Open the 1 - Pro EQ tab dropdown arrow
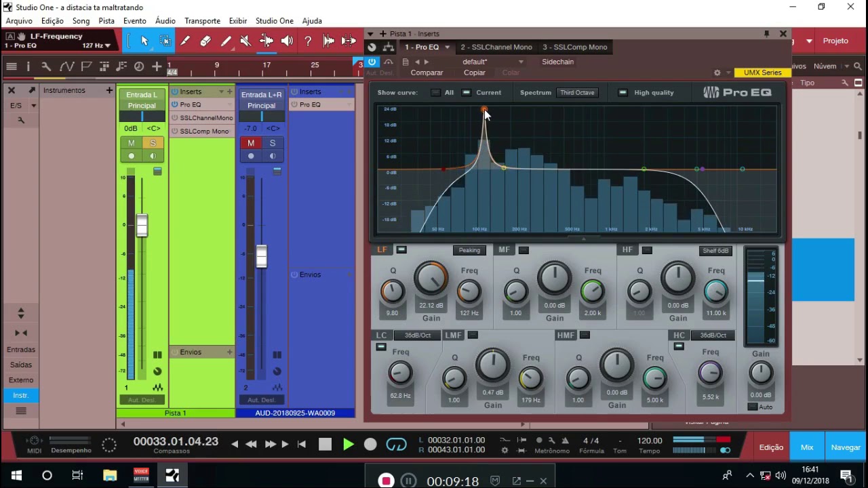This screenshot has height=488, width=868. tap(446, 47)
